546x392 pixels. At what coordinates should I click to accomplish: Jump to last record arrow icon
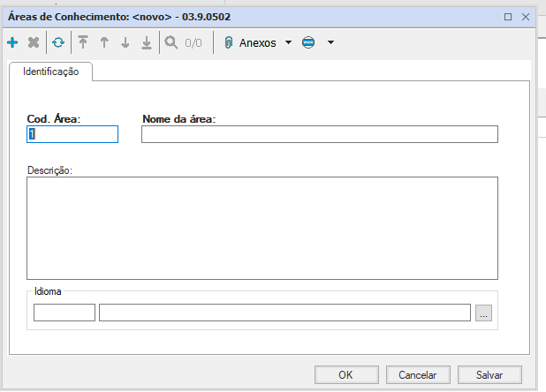click(x=147, y=42)
